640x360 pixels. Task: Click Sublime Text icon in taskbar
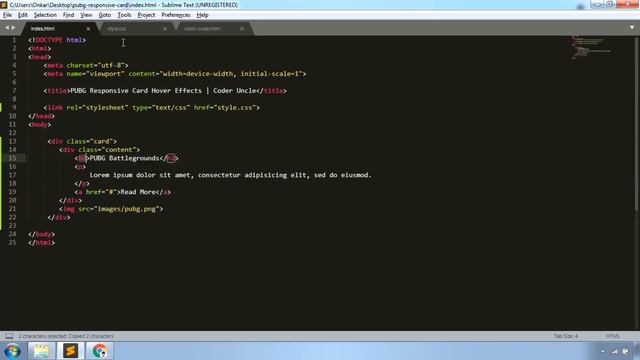pos(70,351)
